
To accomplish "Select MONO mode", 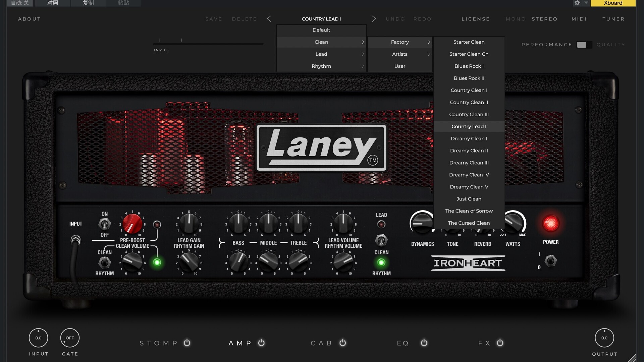I will tap(516, 19).
